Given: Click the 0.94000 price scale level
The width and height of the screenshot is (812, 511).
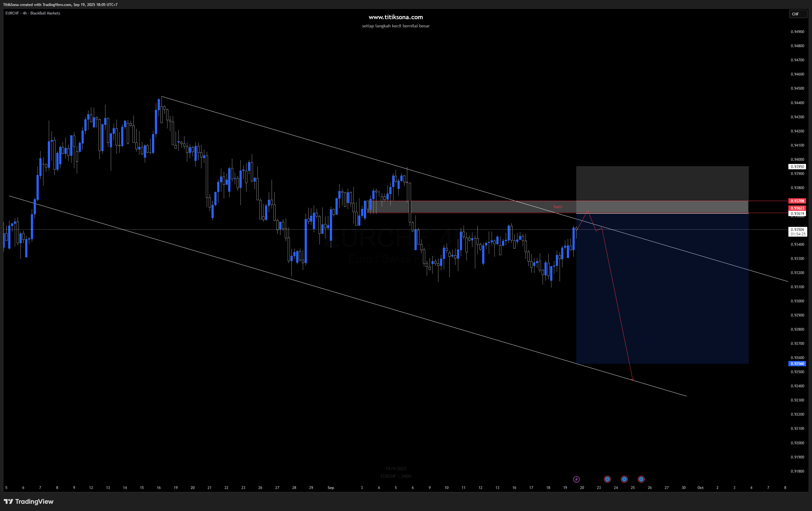Looking at the screenshot, I should 797,160.
